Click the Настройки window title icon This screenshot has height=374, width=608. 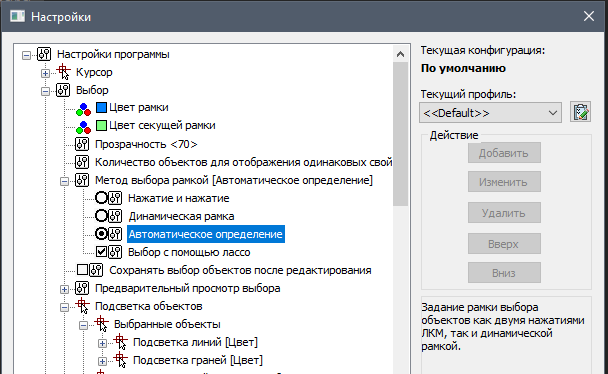click(17, 17)
